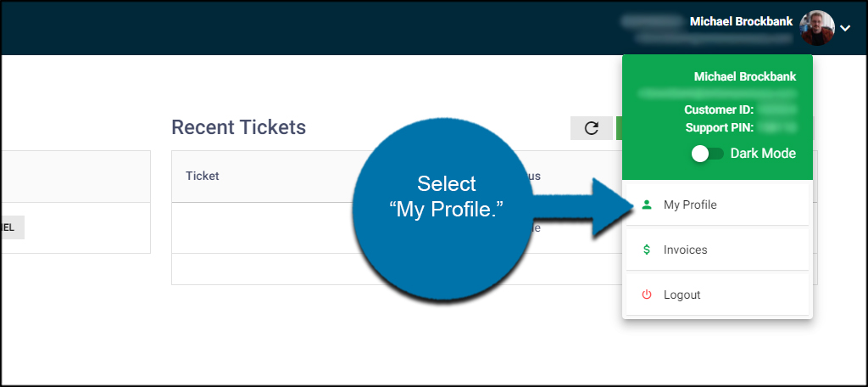Click the Customer ID label
The height and width of the screenshot is (387, 868).
pos(719,109)
